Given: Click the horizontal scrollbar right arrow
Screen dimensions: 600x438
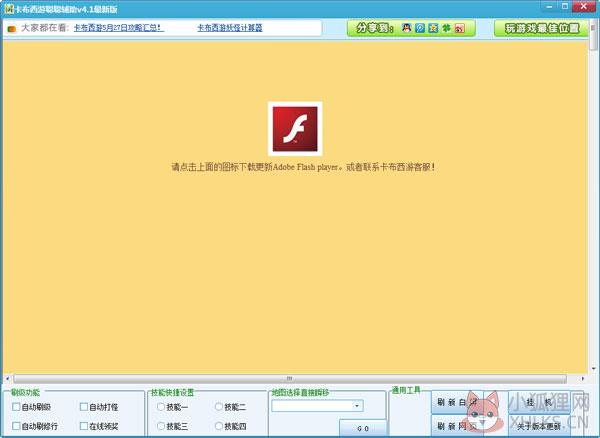Looking at the screenshot, I should pyautogui.click(x=582, y=379).
